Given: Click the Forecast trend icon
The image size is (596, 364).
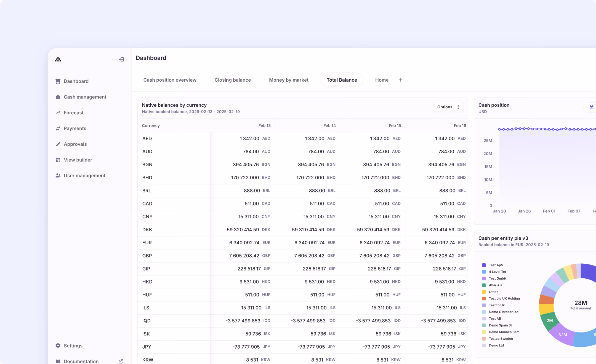Looking at the screenshot, I should (58, 113).
